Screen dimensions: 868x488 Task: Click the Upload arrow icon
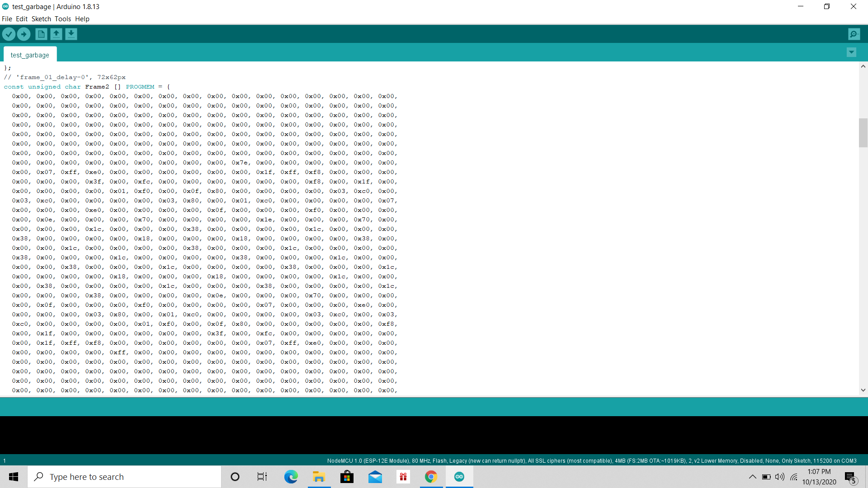(24, 34)
